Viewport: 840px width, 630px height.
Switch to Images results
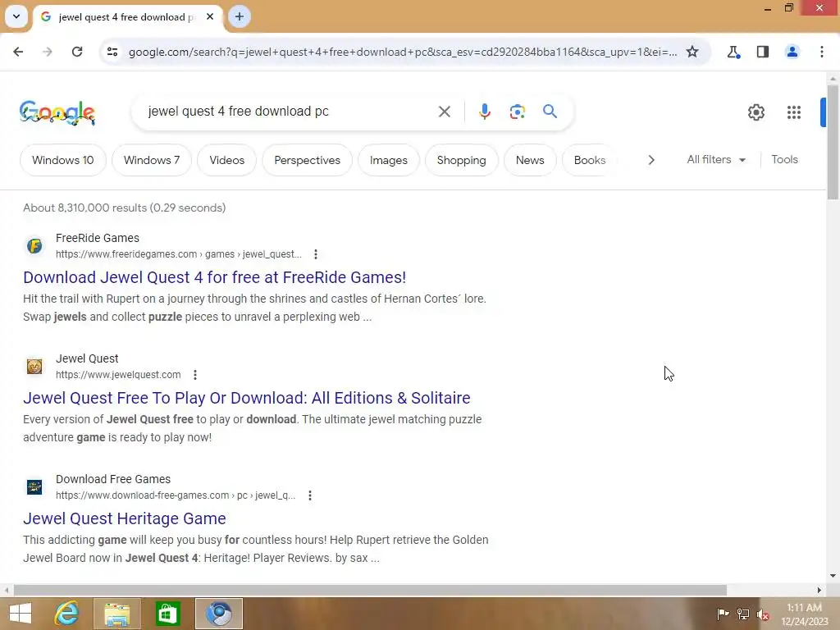tap(388, 160)
